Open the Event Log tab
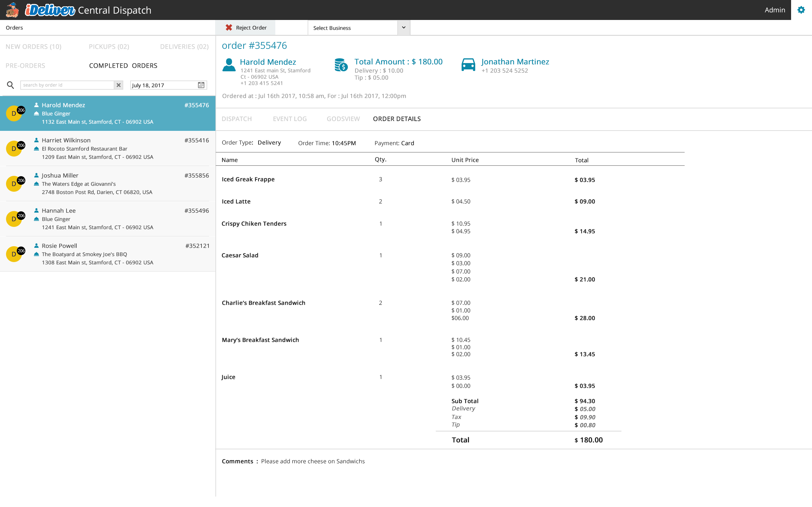812x507 pixels. pyautogui.click(x=290, y=119)
